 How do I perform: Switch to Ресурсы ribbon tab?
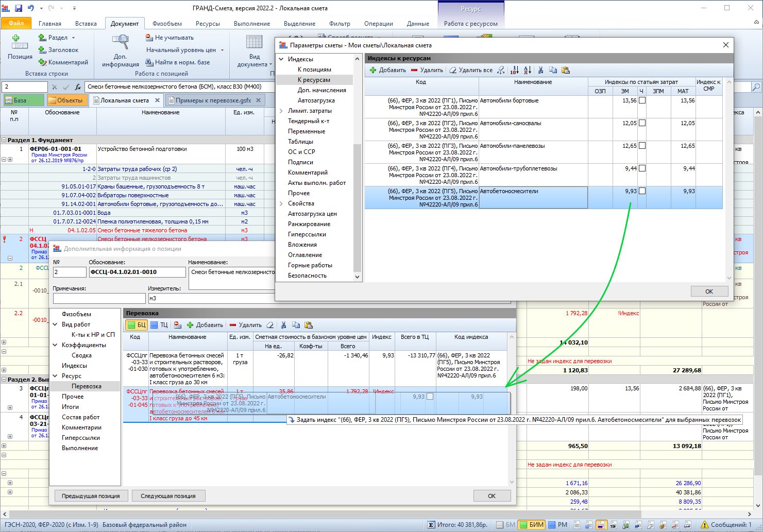pos(208,24)
